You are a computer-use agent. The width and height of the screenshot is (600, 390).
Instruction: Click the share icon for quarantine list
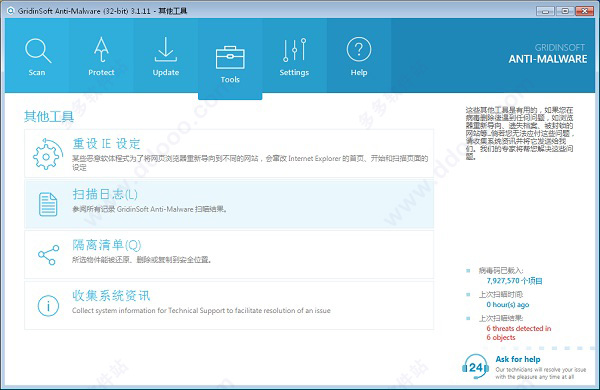click(x=49, y=255)
